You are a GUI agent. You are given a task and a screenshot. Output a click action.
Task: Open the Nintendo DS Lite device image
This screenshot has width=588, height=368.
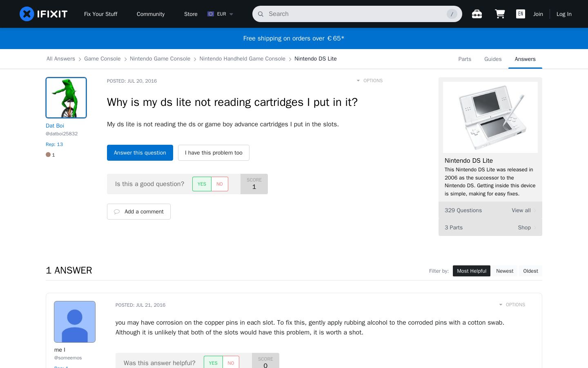pyautogui.click(x=490, y=117)
